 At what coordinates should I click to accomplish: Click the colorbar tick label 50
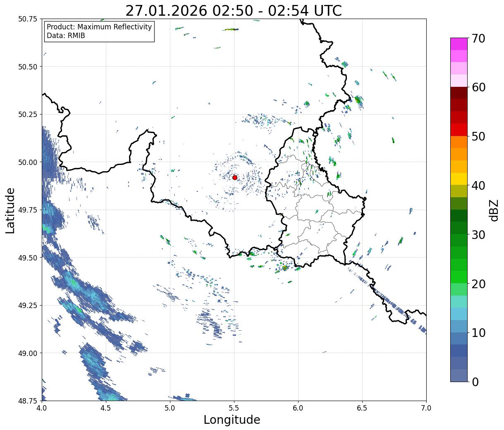pyautogui.click(x=478, y=136)
